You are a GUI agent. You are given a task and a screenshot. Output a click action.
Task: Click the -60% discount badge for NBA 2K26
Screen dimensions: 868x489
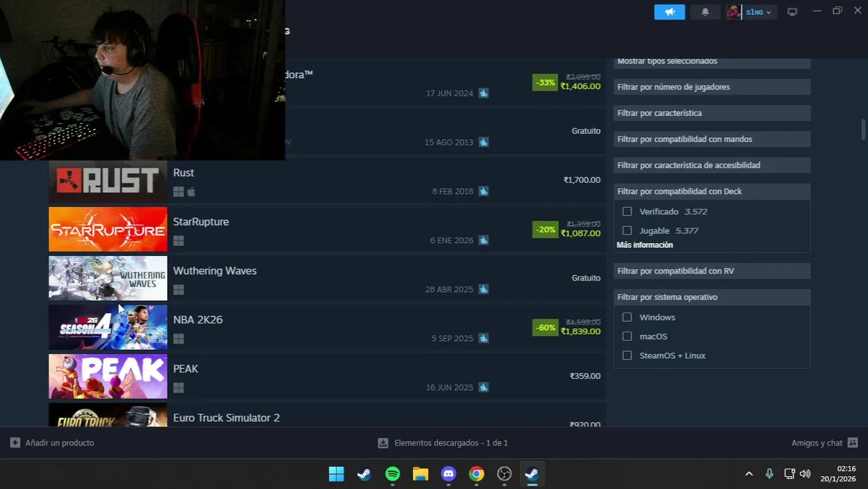click(x=545, y=327)
